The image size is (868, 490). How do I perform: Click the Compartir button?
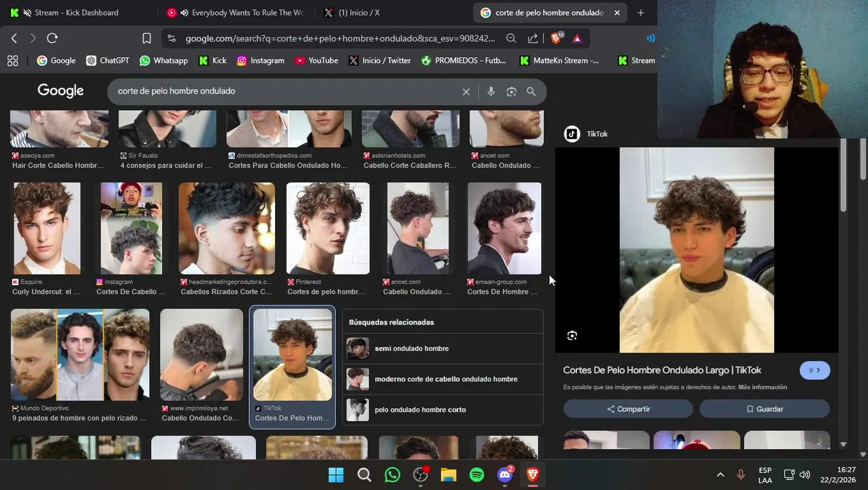point(628,409)
